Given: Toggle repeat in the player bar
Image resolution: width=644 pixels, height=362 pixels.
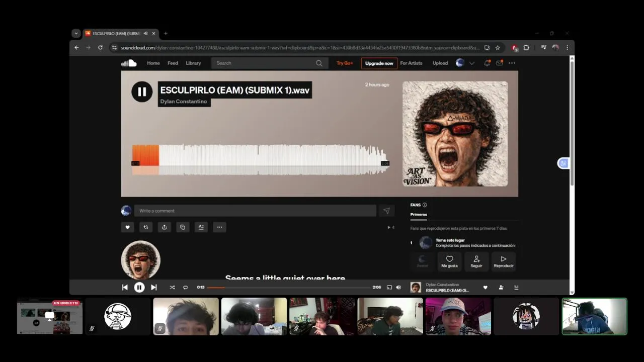Looking at the screenshot, I should pos(185,288).
